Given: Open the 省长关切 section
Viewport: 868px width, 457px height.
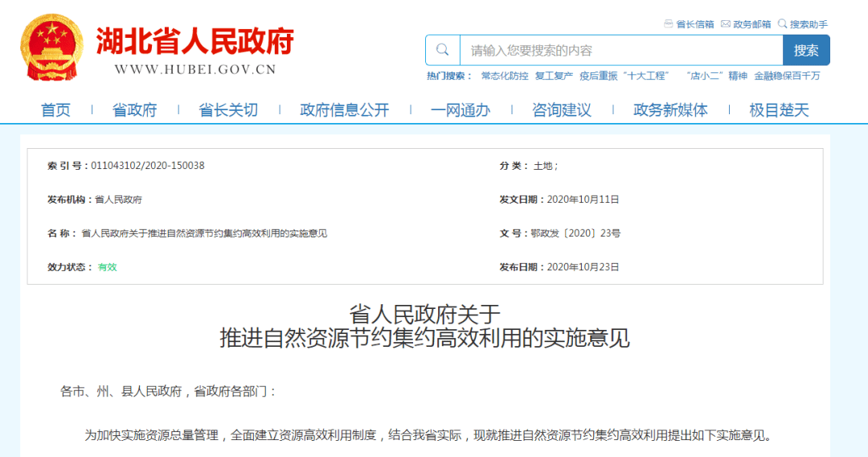Looking at the screenshot, I should coord(228,110).
